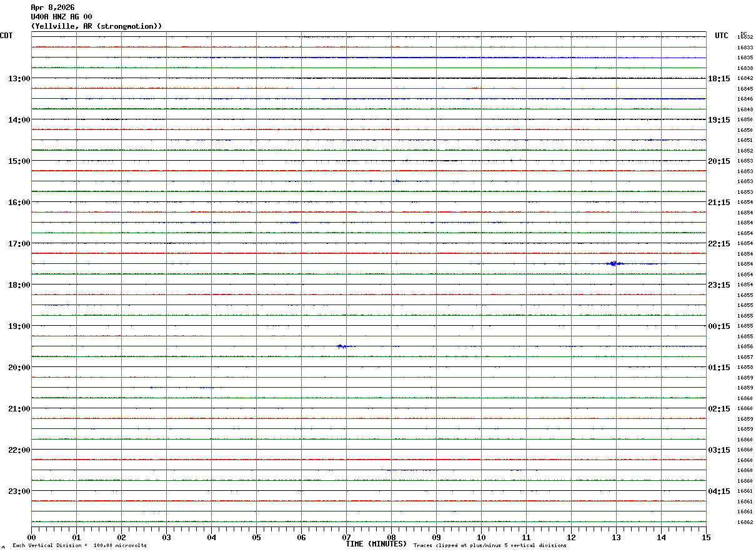Viewport: 756px width, 554px height.
Task: Select the 17:00 CDT time label
Action: (x=19, y=244)
